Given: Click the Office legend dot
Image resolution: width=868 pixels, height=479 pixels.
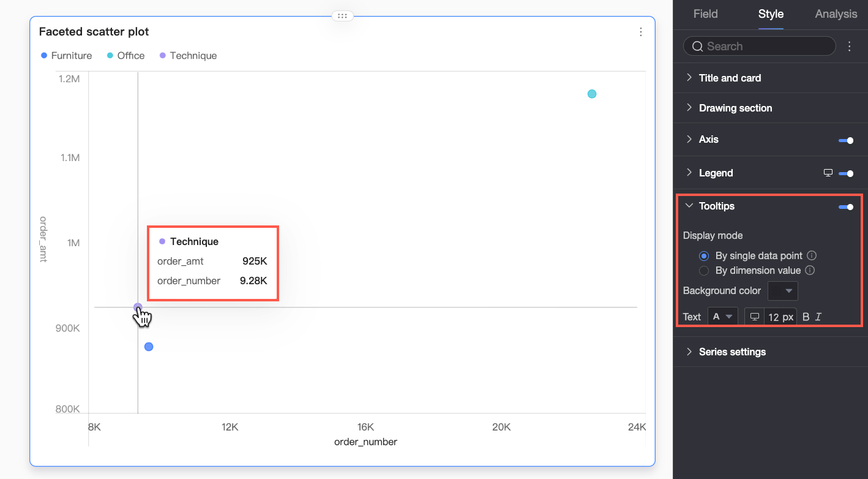Looking at the screenshot, I should (x=110, y=56).
